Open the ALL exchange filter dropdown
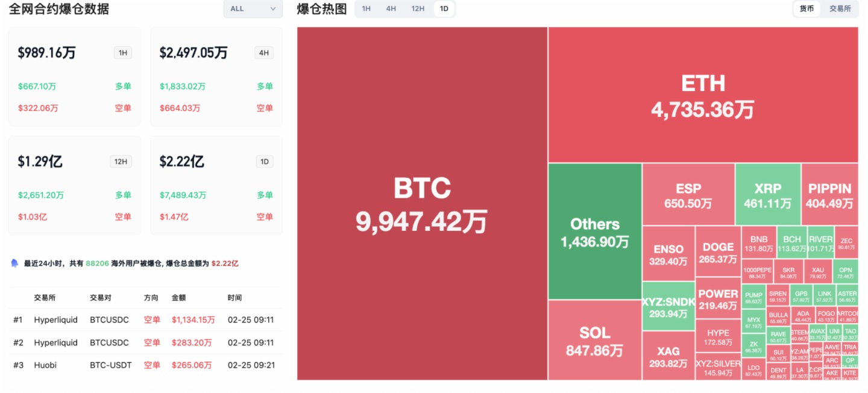 [x=253, y=8]
